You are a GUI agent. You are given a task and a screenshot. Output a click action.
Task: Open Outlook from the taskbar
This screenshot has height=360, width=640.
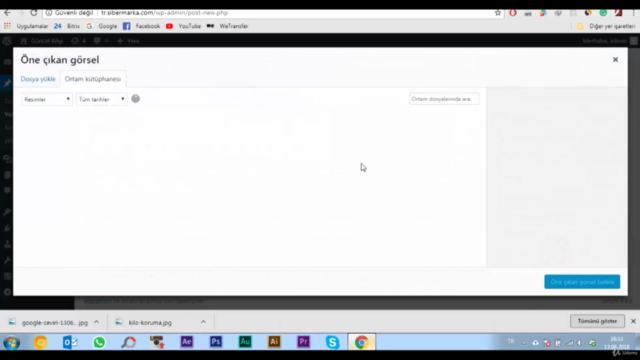tap(70, 342)
